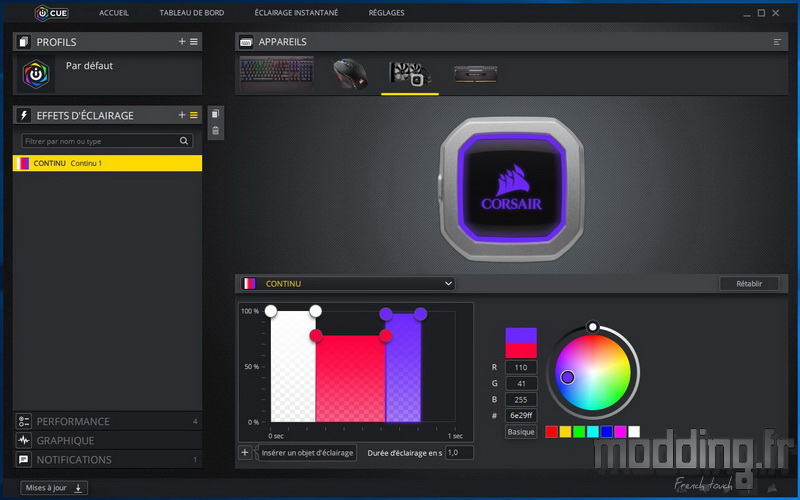Select the liquid cooler device thumbnail

pos(410,74)
